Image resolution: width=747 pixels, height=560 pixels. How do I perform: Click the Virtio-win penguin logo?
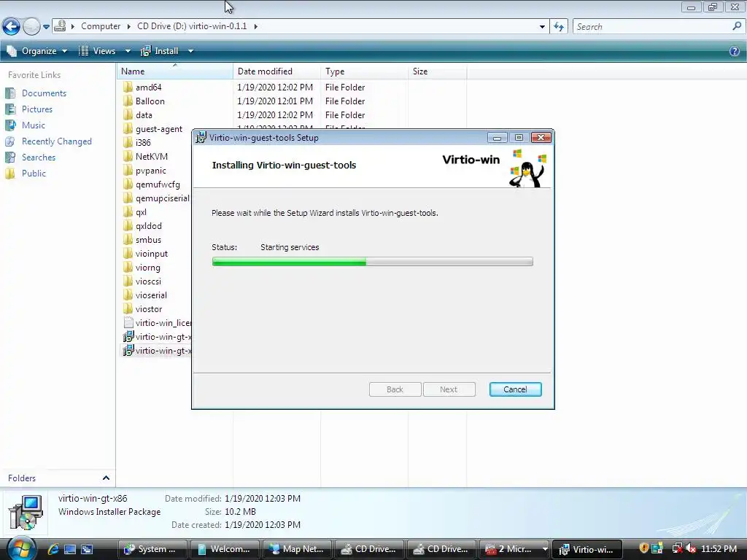[528, 168]
